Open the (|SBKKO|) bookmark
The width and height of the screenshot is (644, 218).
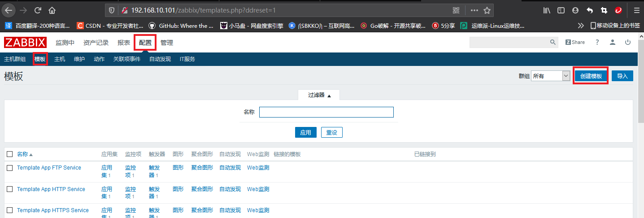click(x=322, y=26)
